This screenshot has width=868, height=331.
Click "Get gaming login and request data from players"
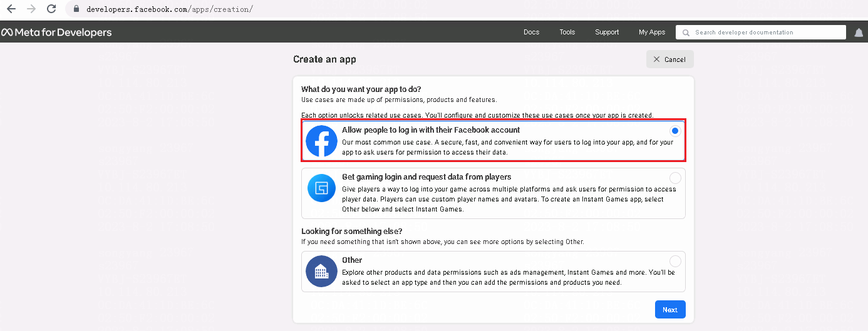click(426, 177)
